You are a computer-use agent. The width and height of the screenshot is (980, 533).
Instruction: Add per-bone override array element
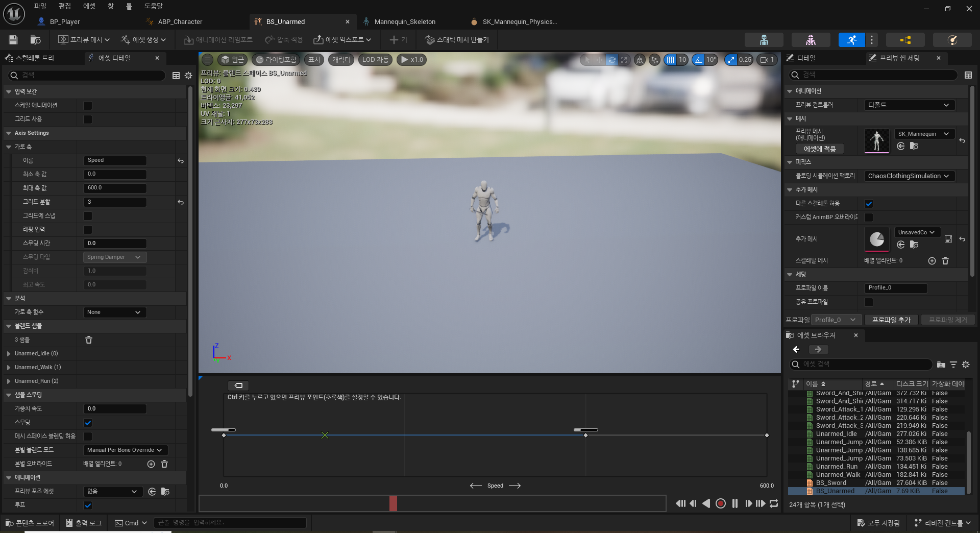pyautogui.click(x=151, y=464)
